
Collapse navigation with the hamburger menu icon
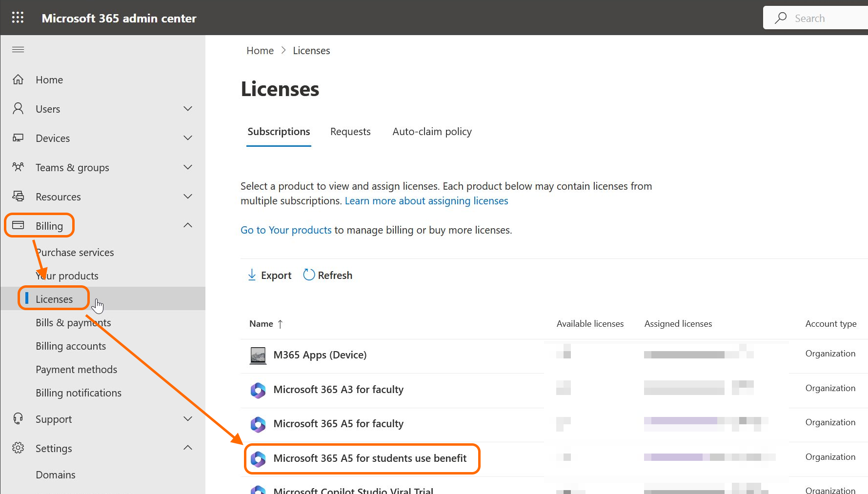click(18, 49)
